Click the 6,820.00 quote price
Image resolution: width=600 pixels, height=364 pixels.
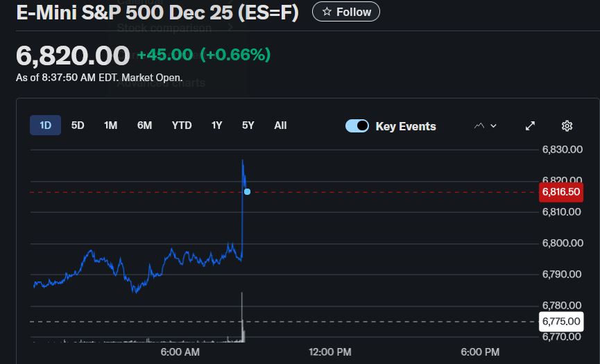[73, 56]
